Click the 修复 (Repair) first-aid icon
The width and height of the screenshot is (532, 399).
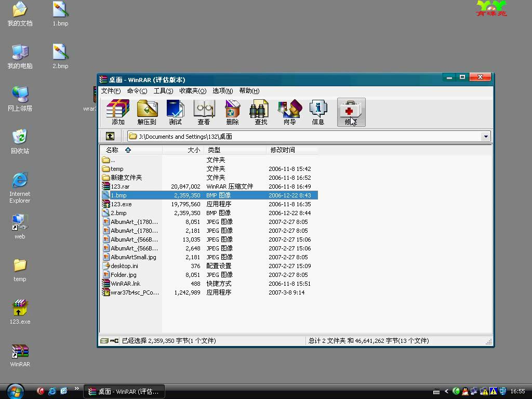[351, 112]
